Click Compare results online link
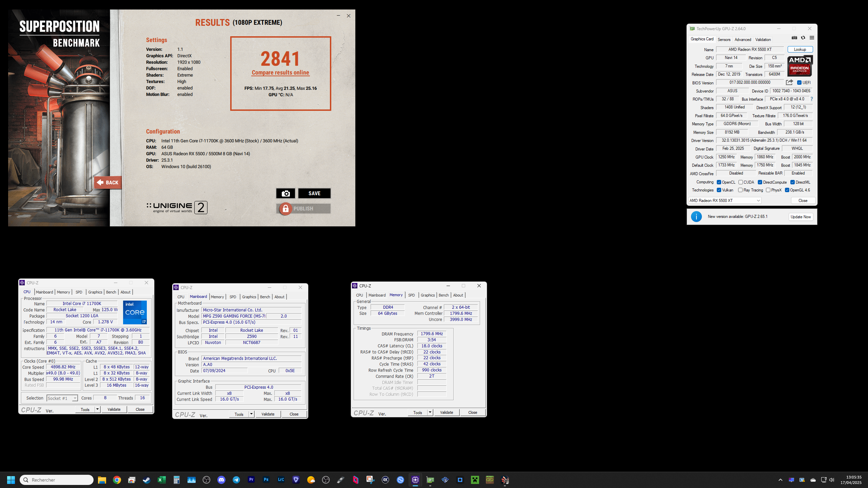Image resolution: width=868 pixels, height=488 pixels. [x=280, y=73]
